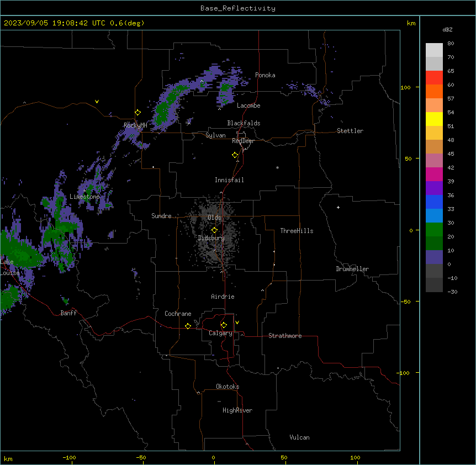This screenshot has width=476, height=465.
Task: Select the HighRiver map label
Action: point(237,410)
